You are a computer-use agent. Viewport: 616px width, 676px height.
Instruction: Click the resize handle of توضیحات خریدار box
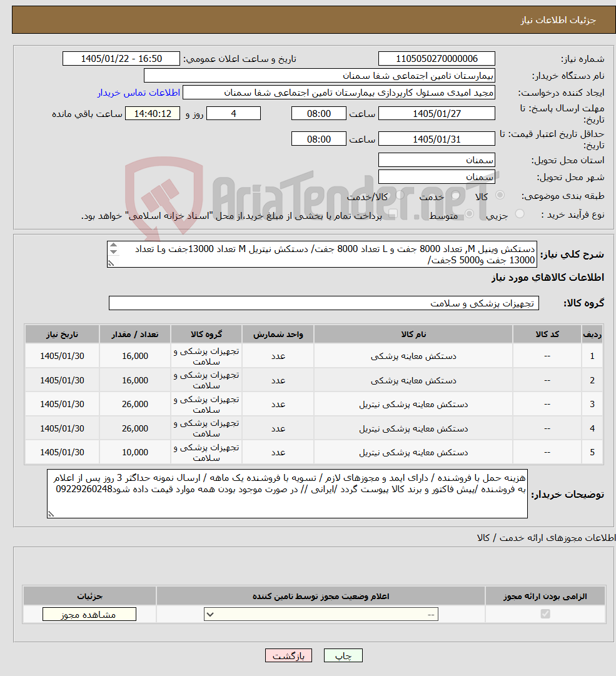pos(51,514)
